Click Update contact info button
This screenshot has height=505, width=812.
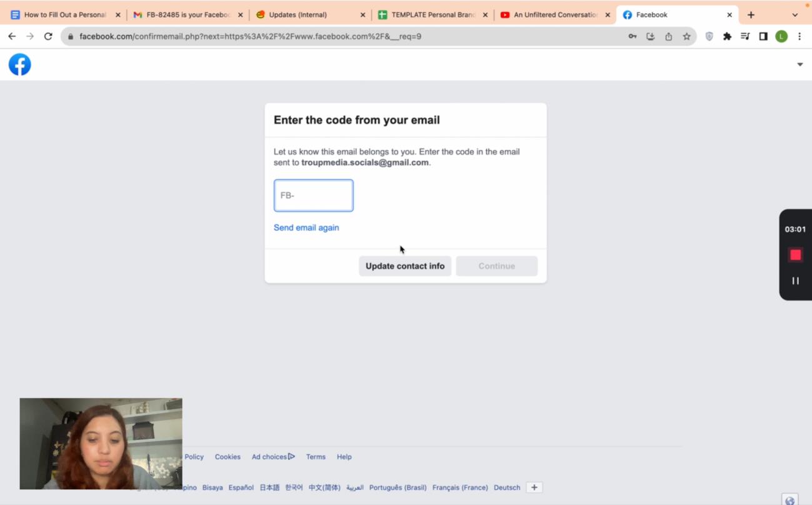pos(404,266)
